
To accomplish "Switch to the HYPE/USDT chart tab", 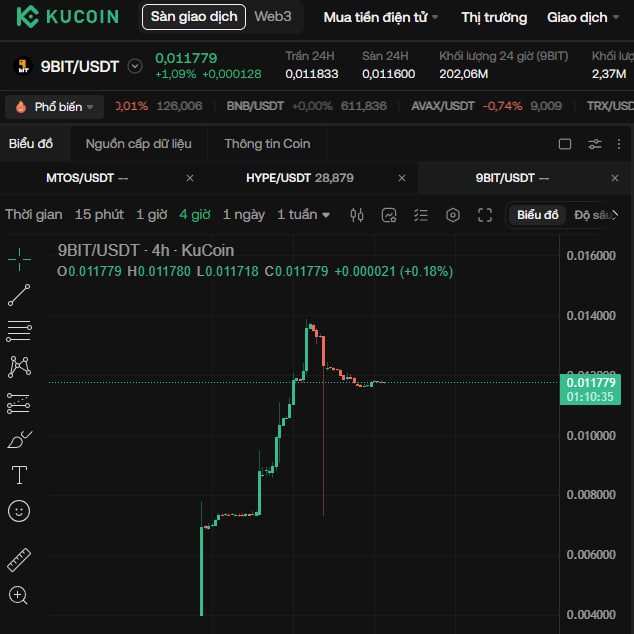I will [x=300, y=178].
